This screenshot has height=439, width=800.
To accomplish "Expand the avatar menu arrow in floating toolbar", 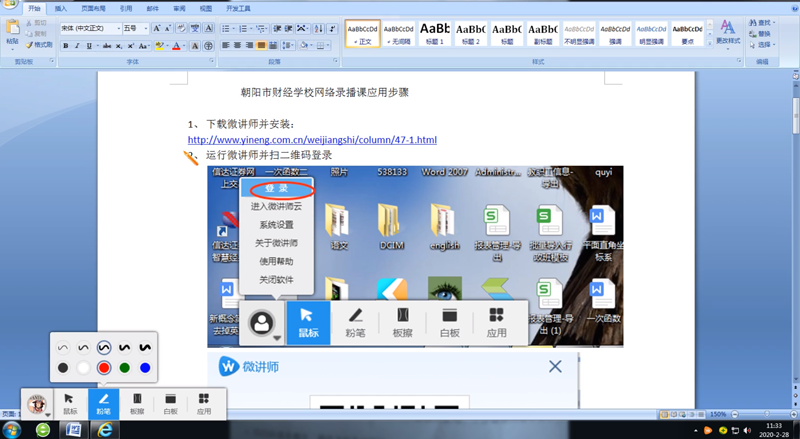I will pyautogui.click(x=48, y=412).
